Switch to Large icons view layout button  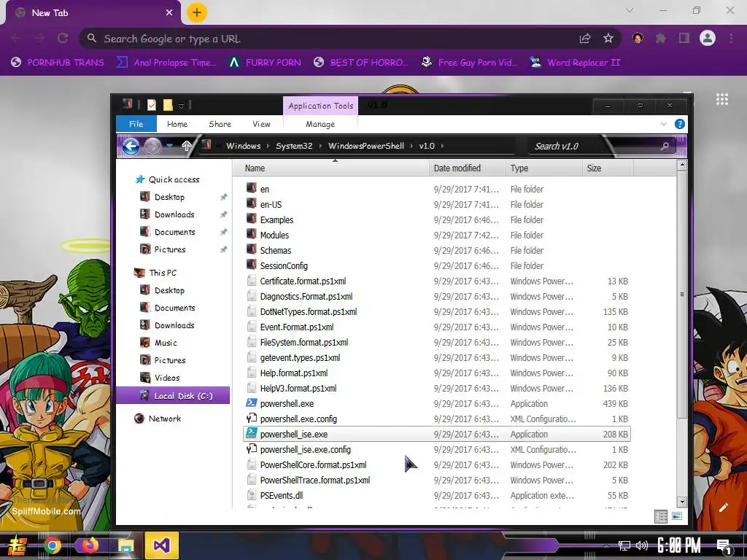pos(676,516)
